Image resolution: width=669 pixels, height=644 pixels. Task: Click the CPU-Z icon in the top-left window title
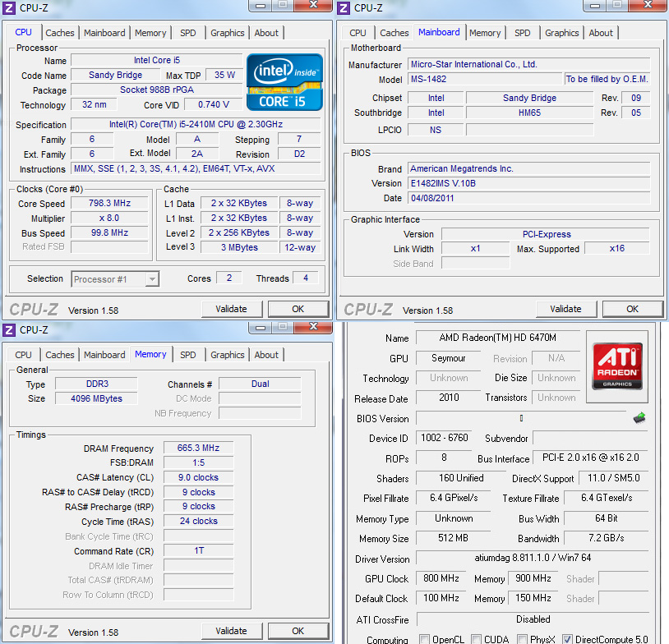(x=9, y=7)
